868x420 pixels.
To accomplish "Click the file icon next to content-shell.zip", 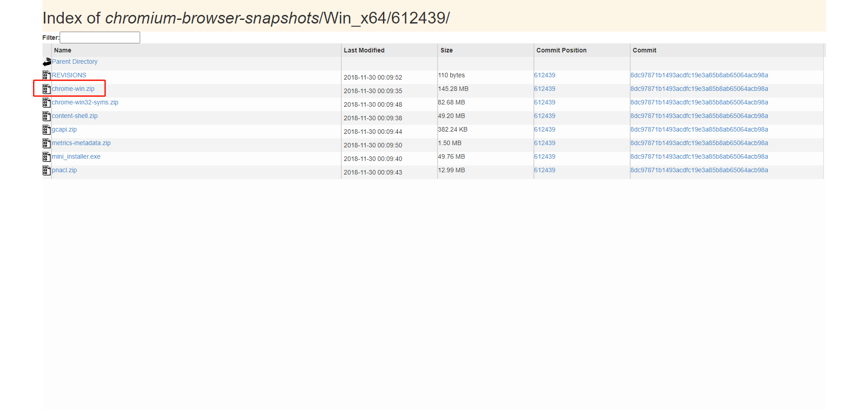I will pos(47,116).
